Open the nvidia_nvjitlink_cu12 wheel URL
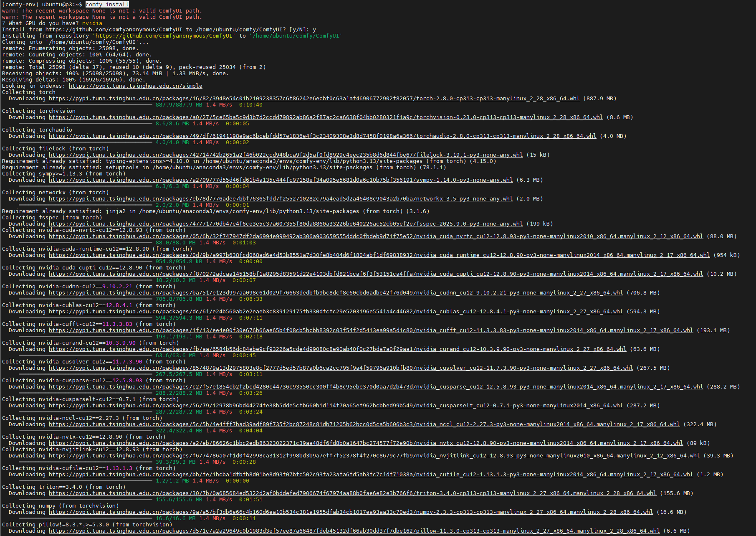The height and width of the screenshot is (536, 756). (374, 456)
